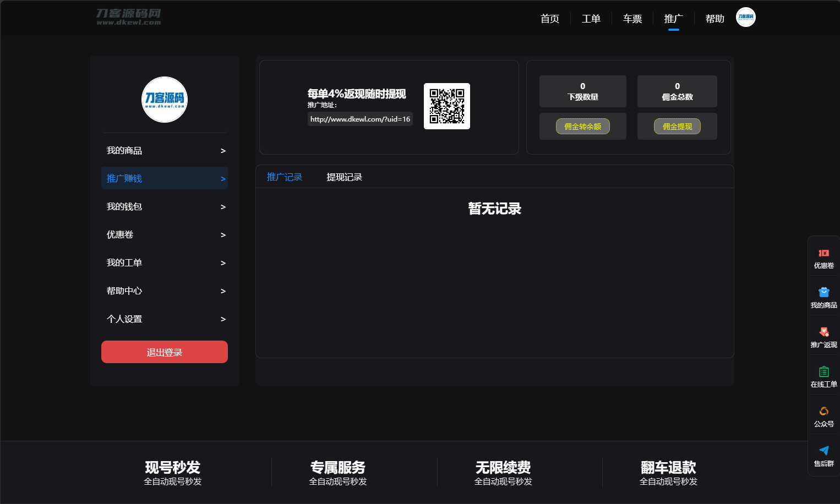Click the 佣金转余额 button

(x=582, y=126)
